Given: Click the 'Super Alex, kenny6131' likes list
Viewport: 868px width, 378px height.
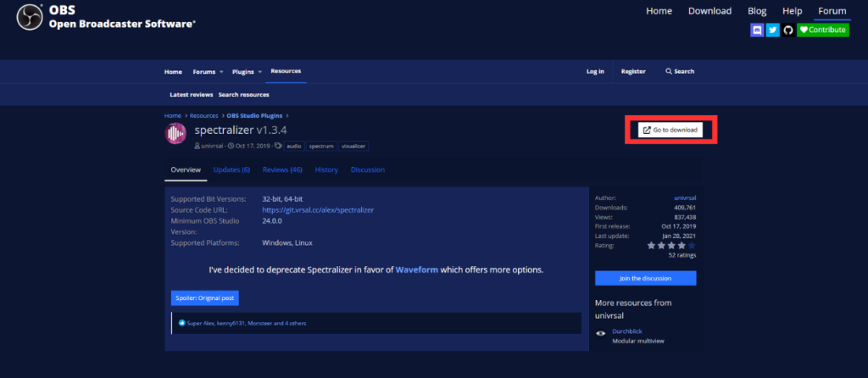Looking at the screenshot, I should click(x=247, y=323).
